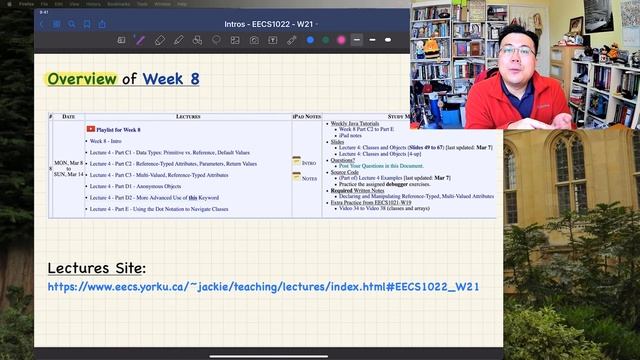Open Weekly Java Tutorials link

tap(355, 123)
